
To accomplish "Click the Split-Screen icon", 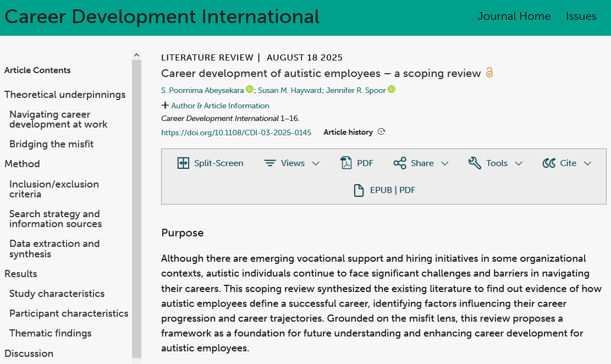I will point(183,163).
